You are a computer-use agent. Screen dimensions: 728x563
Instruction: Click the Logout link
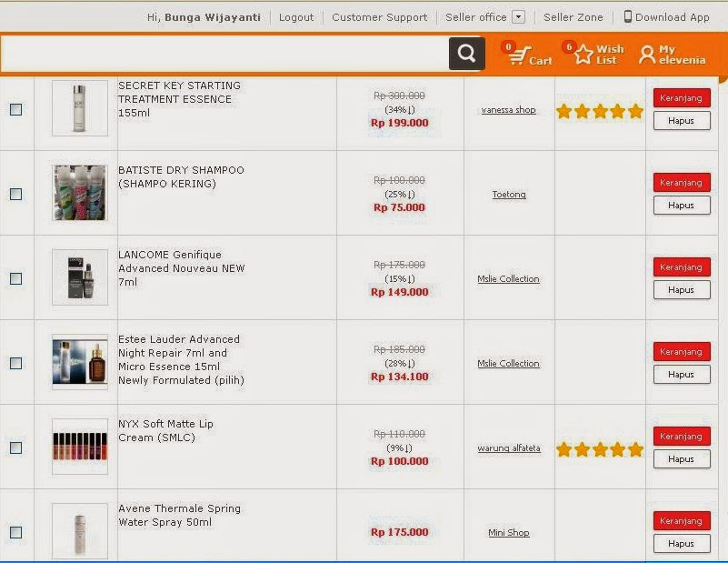(x=296, y=17)
